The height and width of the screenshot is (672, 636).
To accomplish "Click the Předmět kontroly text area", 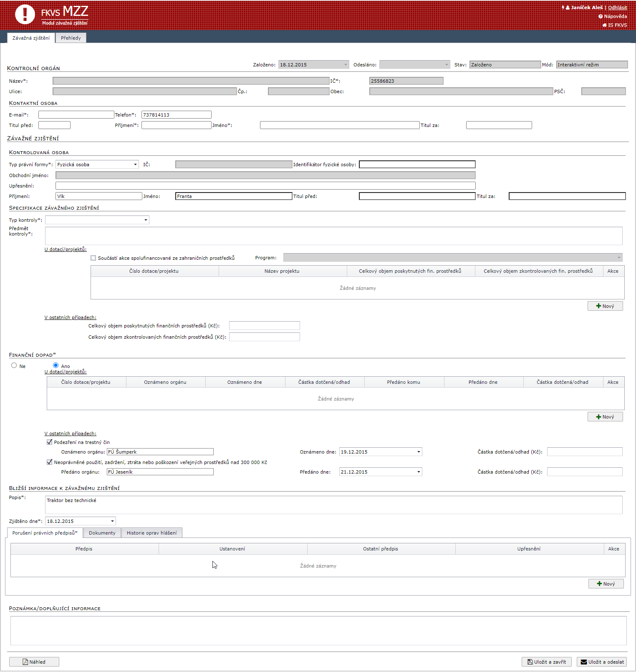I will point(334,236).
